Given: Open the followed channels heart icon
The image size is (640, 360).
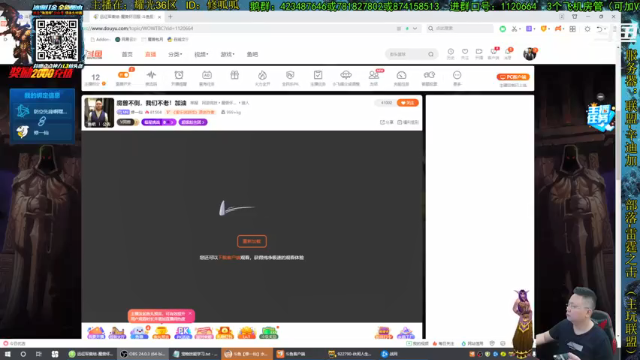Looking at the screenshot, I should [465, 53].
